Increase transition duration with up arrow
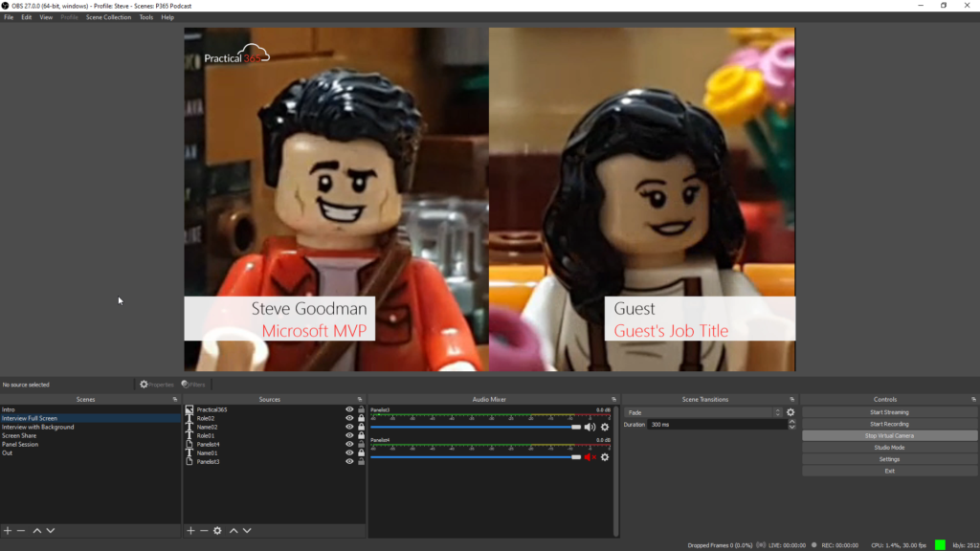Image resolution: width=980 pixels, height=551 pixels. click(x=791, y=422)
